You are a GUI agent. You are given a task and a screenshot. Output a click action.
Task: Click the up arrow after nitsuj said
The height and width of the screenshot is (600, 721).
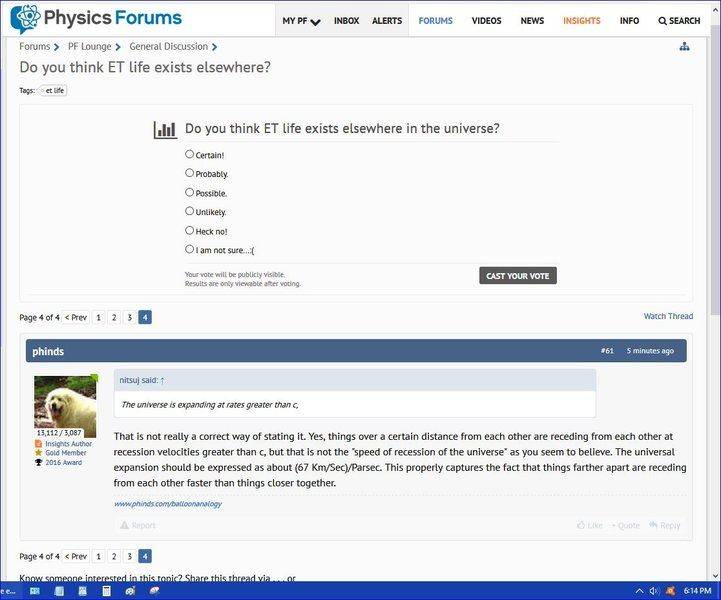pyautogui.click(x=162, y=381)
